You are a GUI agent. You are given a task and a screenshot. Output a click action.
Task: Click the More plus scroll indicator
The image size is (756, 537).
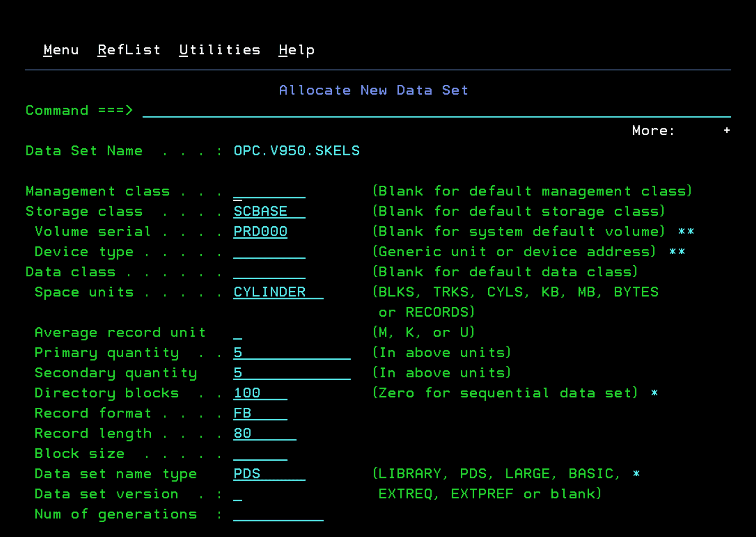[x=727, y=130]
